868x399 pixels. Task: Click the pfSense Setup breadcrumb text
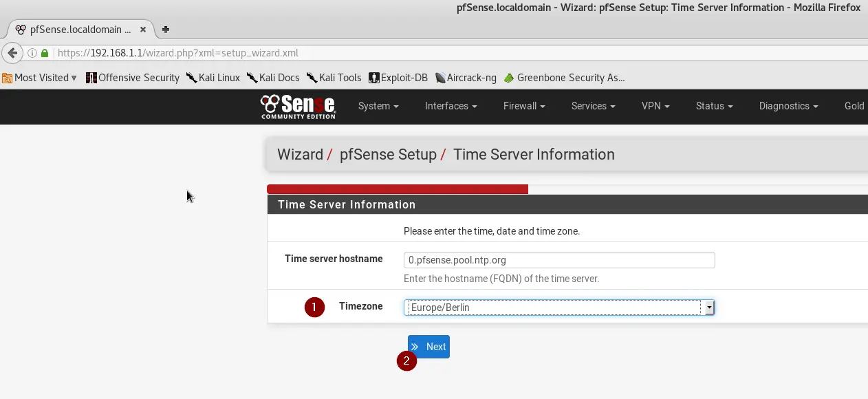(x=388, y=154)
